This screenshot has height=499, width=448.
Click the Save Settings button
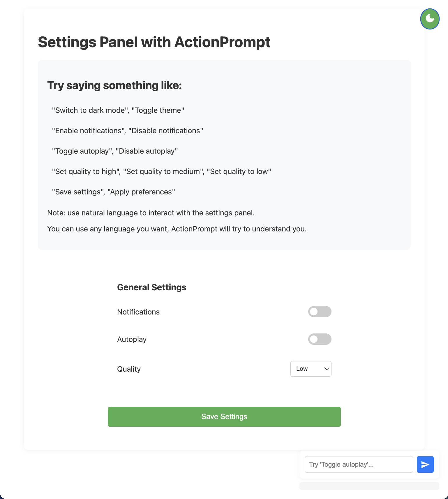point(224,417)
